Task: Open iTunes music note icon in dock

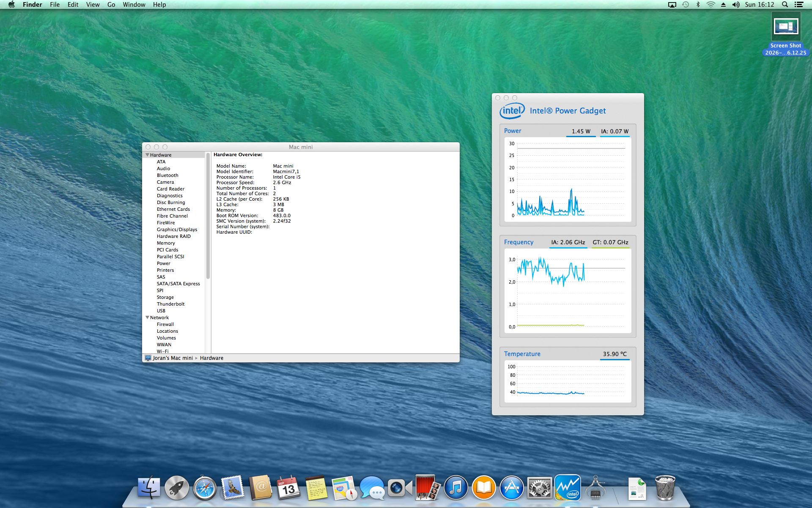Action: (x=455, y=488)
